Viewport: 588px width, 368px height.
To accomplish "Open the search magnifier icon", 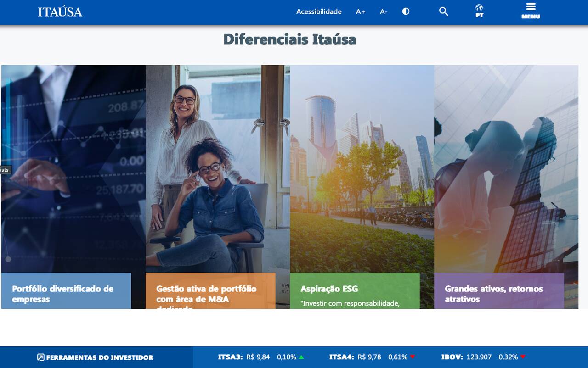I will click(443, 11).
